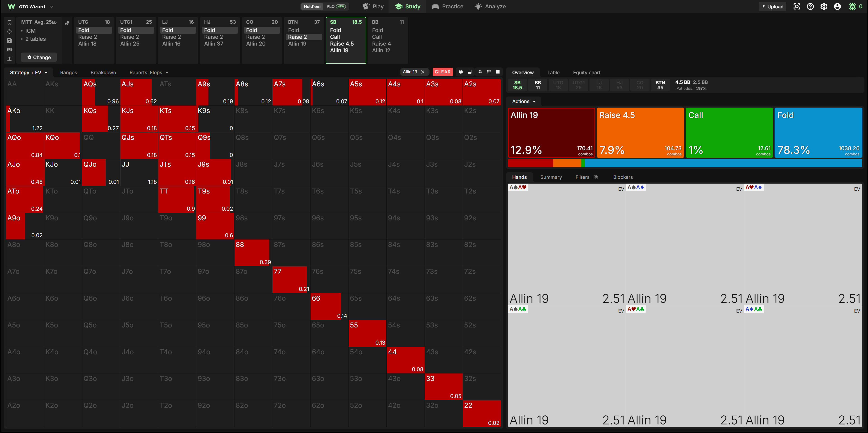Click the compress arrows matrix icon
868x433 pixels.
pos(480,72)
